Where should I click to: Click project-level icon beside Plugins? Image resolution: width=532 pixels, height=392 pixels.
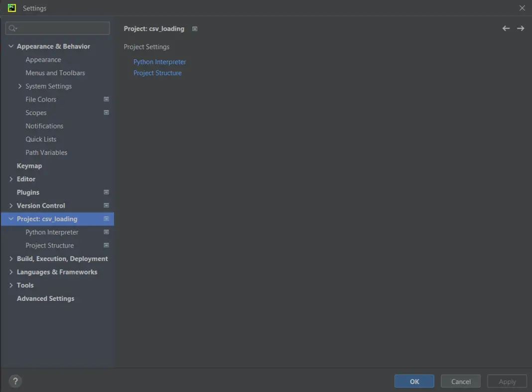106,192
